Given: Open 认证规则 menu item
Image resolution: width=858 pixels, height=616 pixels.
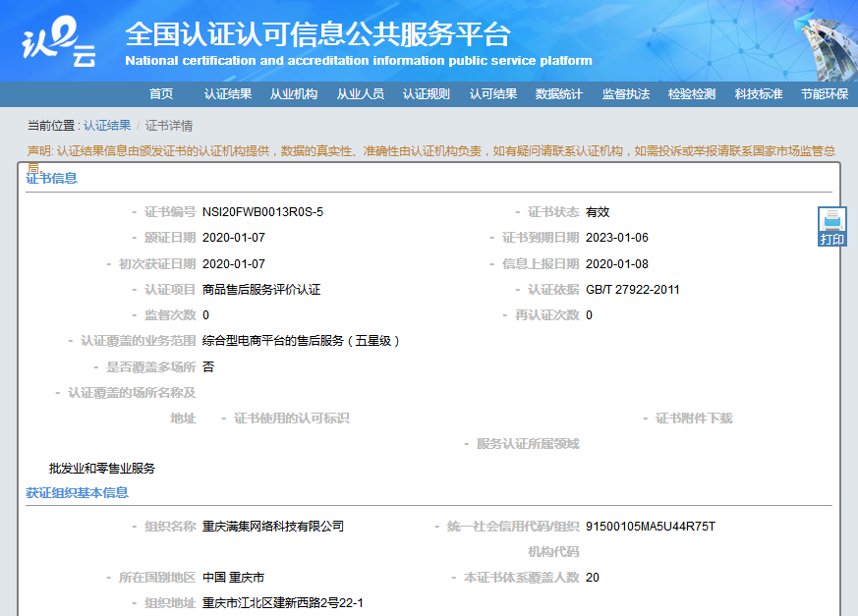Looking at the screenshot, I should (427, 94).
